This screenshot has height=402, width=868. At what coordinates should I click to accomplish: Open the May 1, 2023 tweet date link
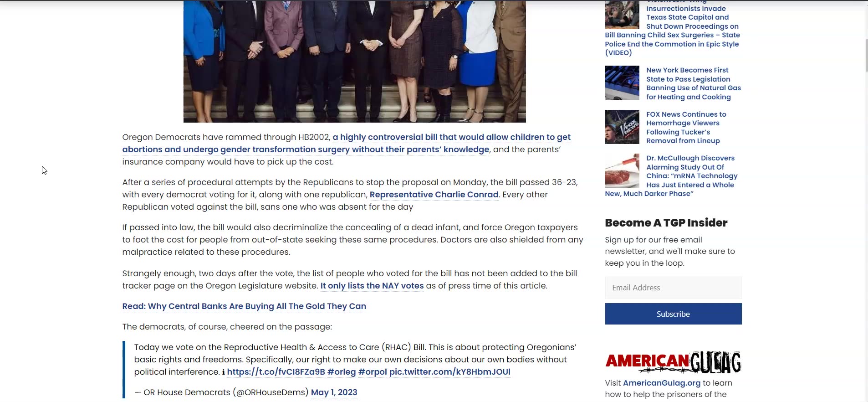(334, 392)
